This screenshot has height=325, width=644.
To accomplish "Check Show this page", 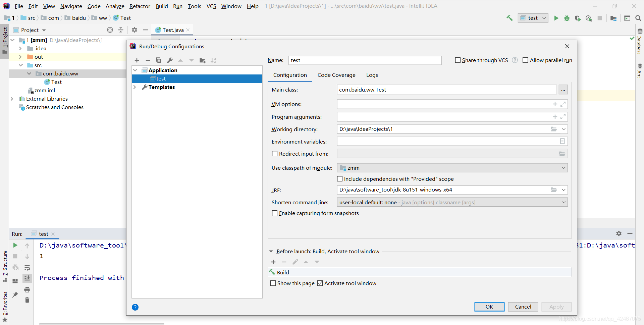I will pos(273,283).
